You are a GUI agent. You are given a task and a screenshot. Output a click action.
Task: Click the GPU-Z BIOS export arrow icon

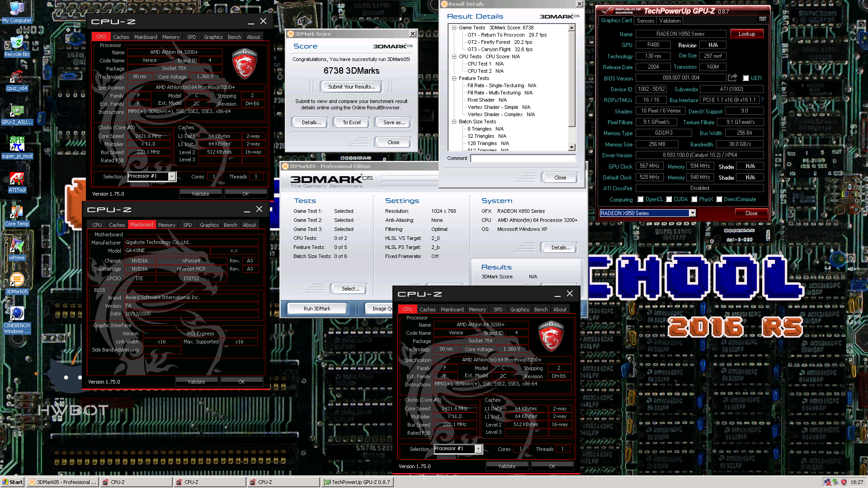click(x=732, y=78)
